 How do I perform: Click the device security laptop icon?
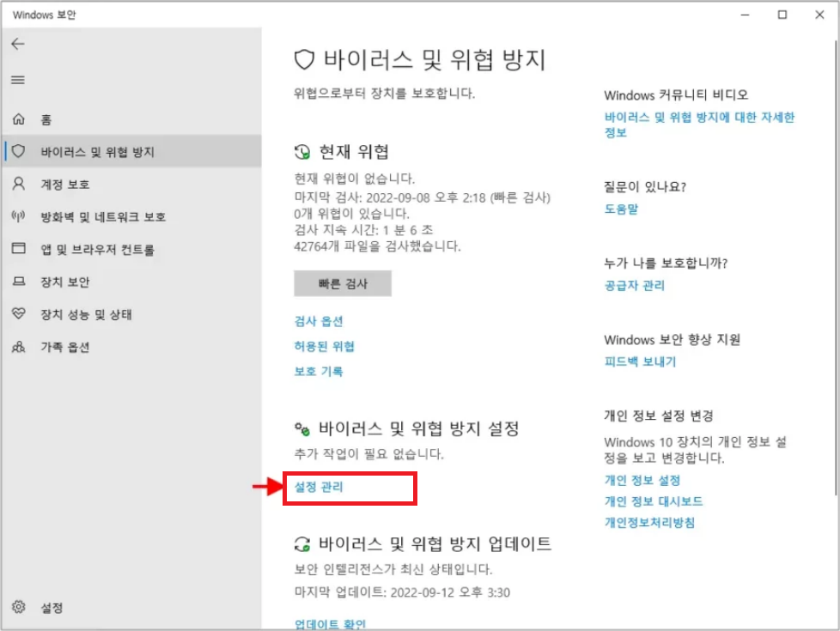[19, 282]
